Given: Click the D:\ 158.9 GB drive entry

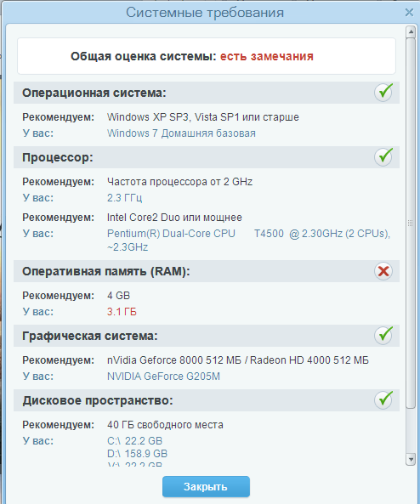Looking at the screenshot, I should coord(138,454).
